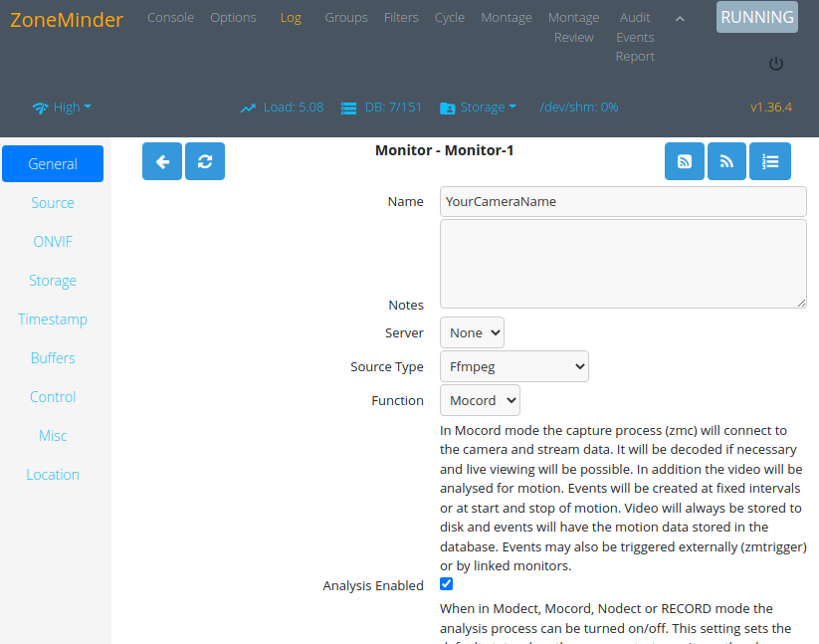Open the Buffers tab
Screen dimensions: 819x644
[x=53, y=358]
